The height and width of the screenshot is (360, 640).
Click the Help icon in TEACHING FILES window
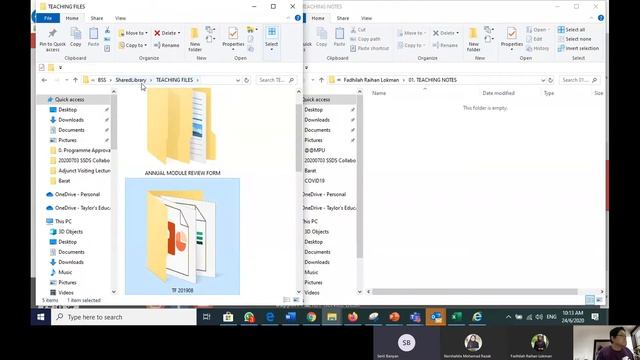(298, 18)
